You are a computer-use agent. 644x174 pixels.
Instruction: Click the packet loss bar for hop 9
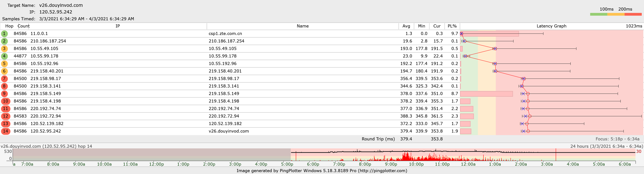click(x=486, y=94)
